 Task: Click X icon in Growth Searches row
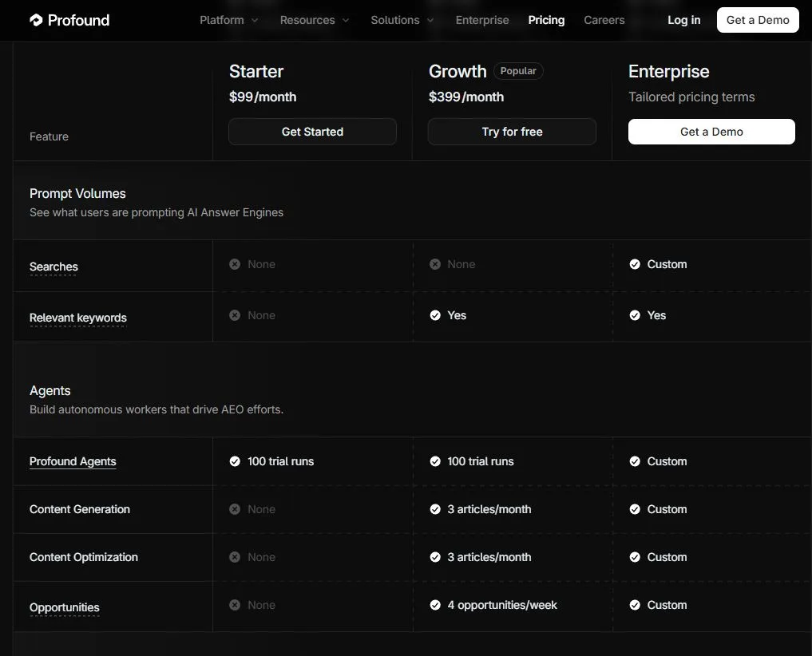[435, 264]
